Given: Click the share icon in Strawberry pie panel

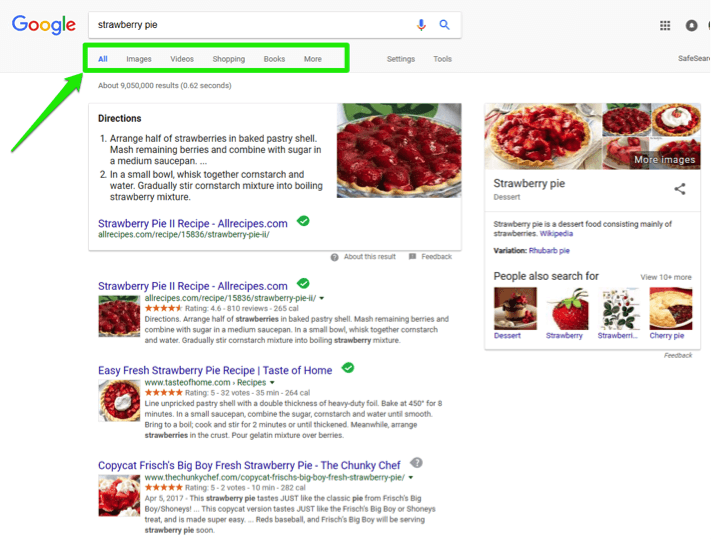Looking at the screenshot, I should 679,189.
